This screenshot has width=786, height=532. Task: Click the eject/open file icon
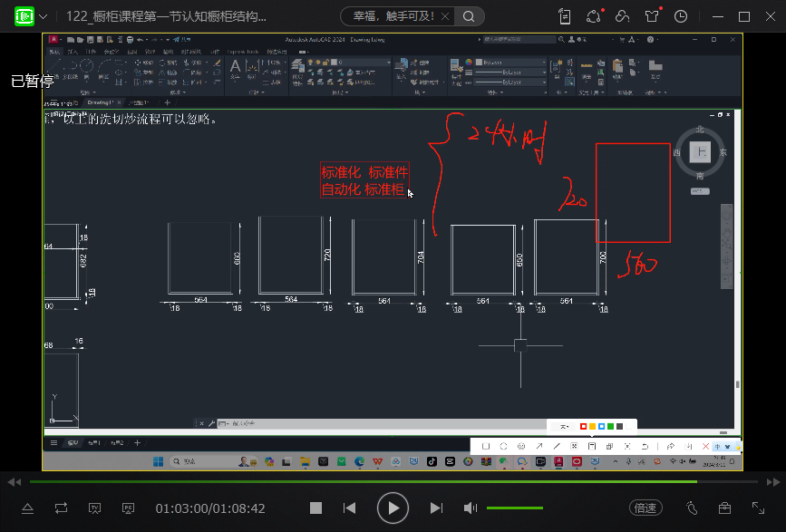tap(27, 508)
